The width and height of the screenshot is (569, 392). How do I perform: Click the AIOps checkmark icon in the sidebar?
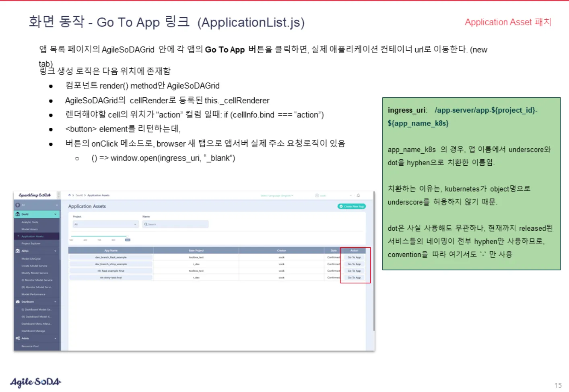point(18,251)
